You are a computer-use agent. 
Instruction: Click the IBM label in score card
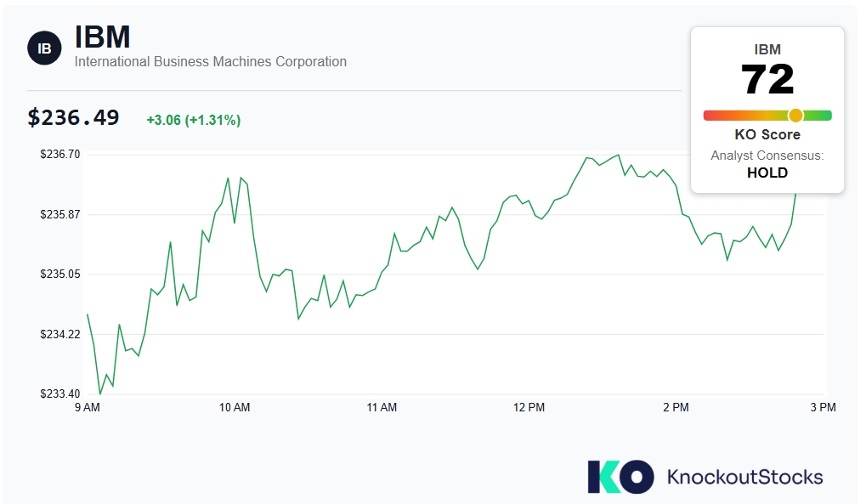tap(767, 49)
